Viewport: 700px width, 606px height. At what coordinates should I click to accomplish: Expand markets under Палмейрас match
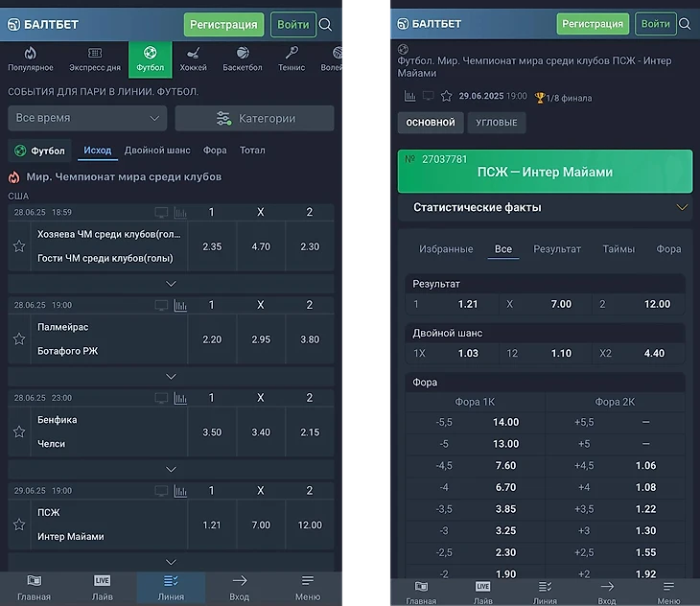pos(171,377)
